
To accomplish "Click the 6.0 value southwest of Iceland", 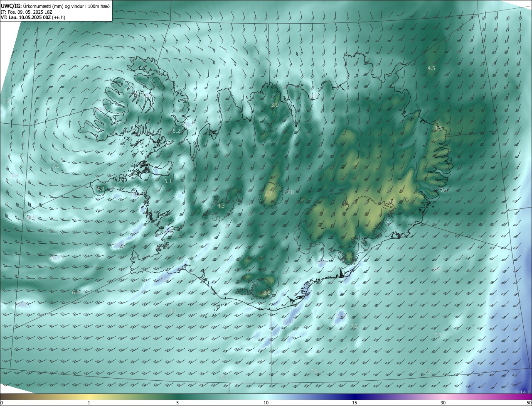I will pyautogui.click(x=76, y=292).
